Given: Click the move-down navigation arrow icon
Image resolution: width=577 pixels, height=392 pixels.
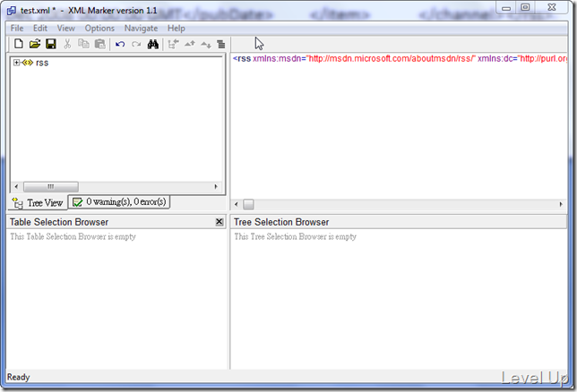Looking at the screenshot, I should coord(206,45).
